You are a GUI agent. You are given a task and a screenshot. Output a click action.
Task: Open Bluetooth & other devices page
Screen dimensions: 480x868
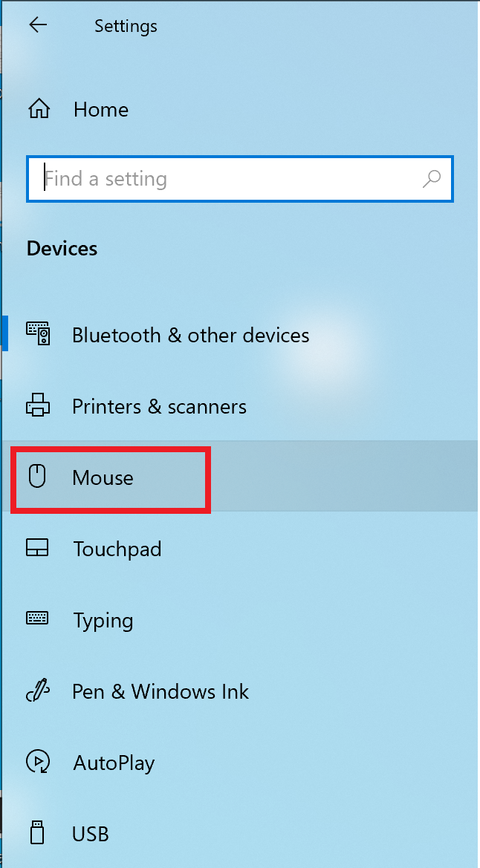tap(190, 335)
